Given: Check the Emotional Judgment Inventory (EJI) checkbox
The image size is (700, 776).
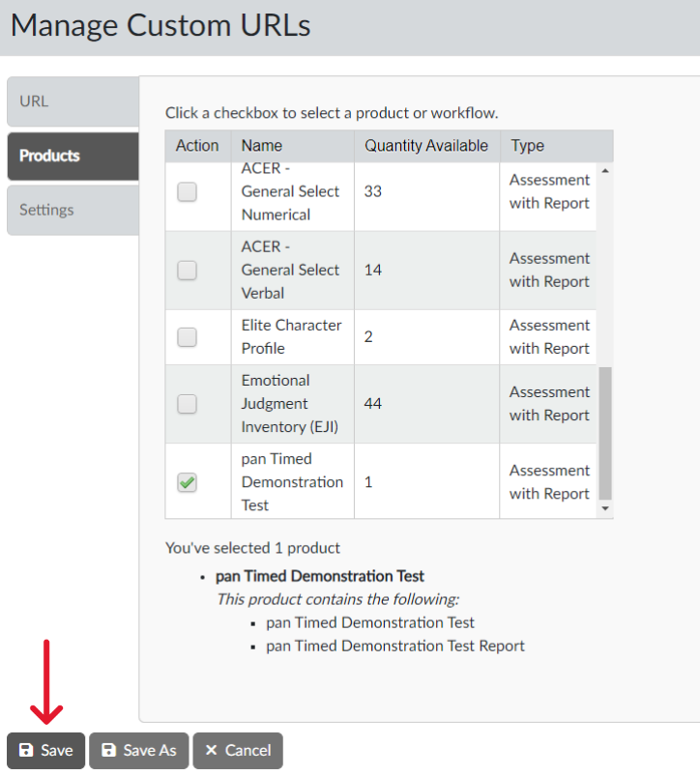Looking at the screenshot, I should 188,404.
